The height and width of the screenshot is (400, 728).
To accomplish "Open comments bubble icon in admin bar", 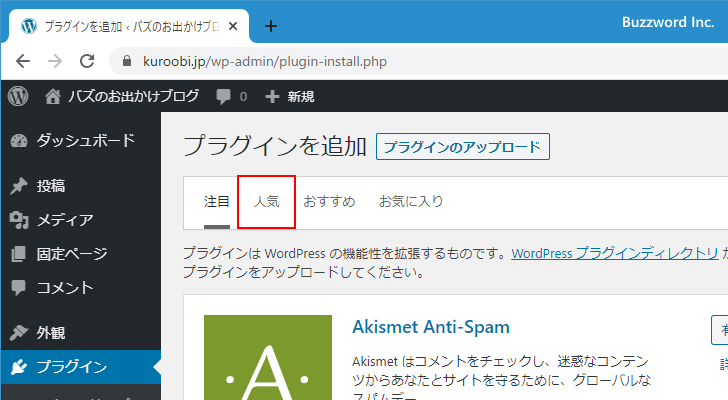I will coord(223,97).
